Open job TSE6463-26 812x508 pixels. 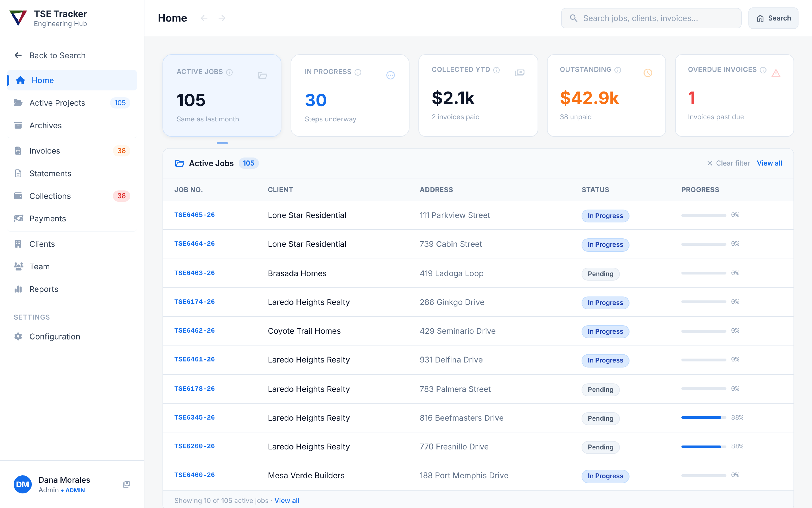[x=195, y=273]
